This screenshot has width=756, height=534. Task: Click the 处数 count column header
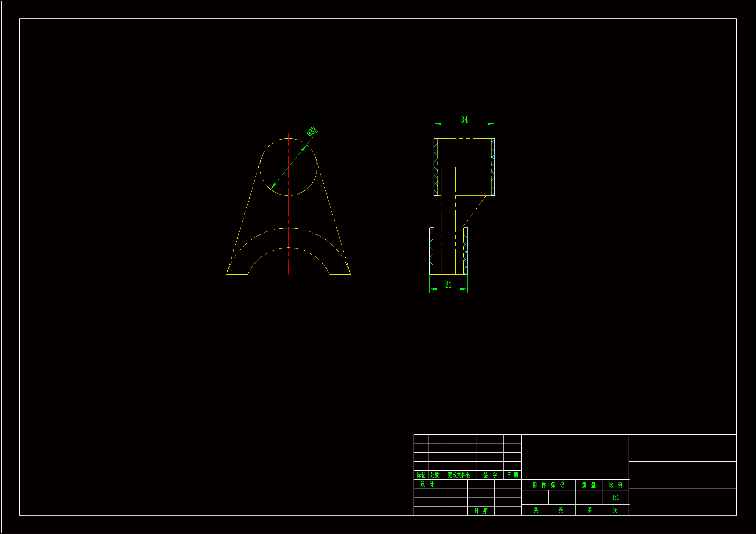tap(434, 475)
